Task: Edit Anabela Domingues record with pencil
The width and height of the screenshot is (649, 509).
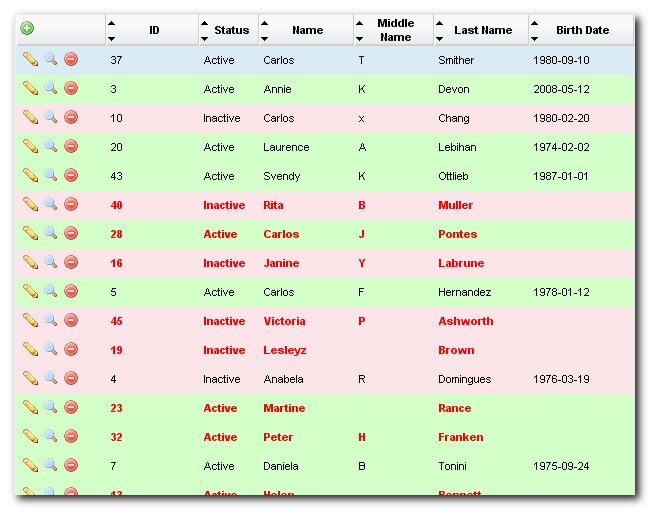Action: pyautogui.click(x=31, y=378)
